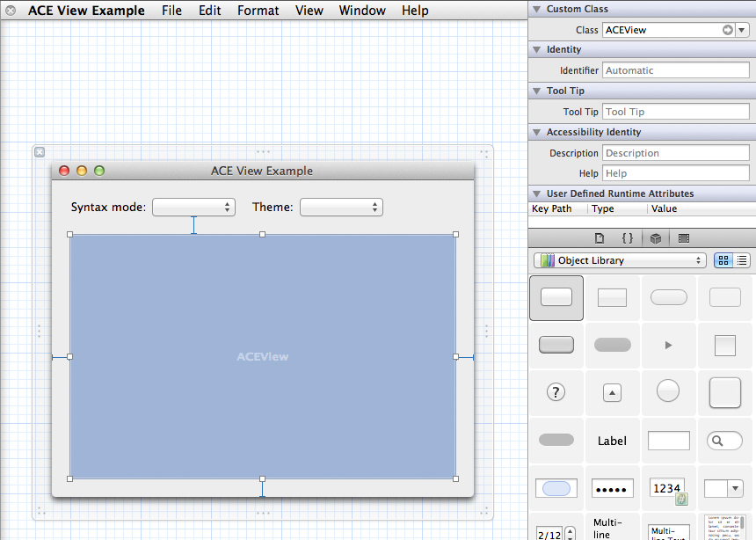Collapse User Defined Runtime Attributes section
756x540 pixels.
point(536,193)
